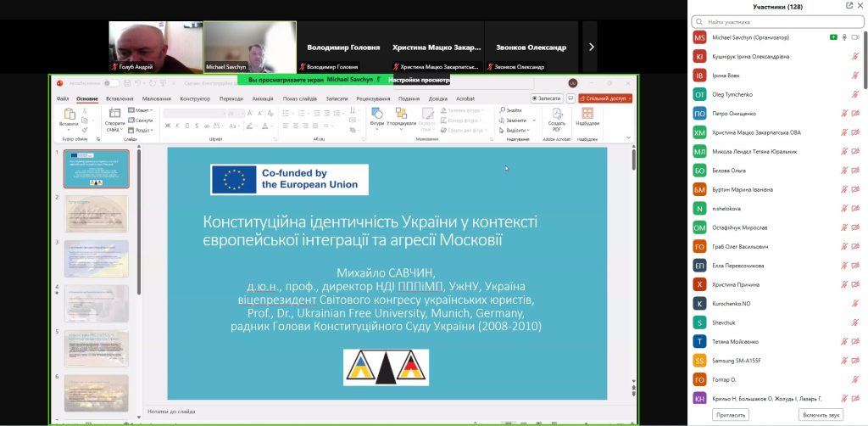The height and width of the screenshot is (426, 868).
Task: Open the Конструктор ribbon tab
Action: (195, 98)
